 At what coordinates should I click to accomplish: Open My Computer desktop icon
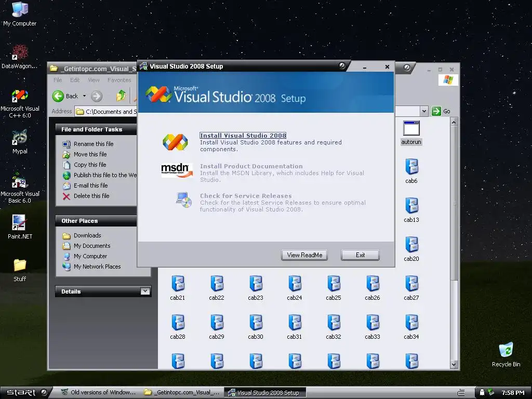[x=20, y=14]
